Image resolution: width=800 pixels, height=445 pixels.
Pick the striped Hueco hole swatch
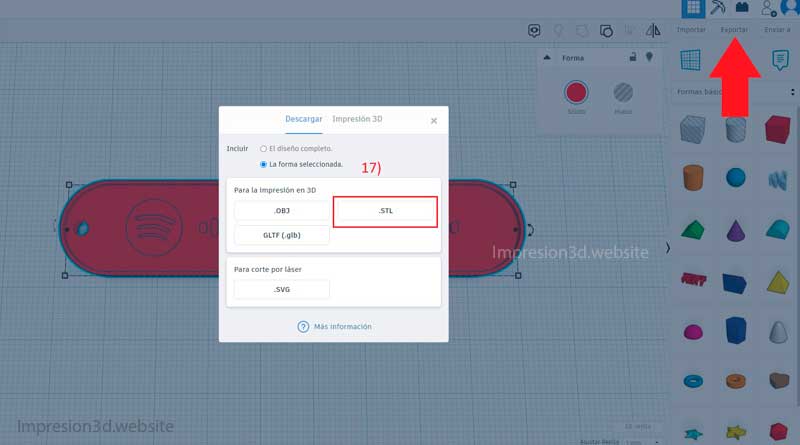point(623,93)
